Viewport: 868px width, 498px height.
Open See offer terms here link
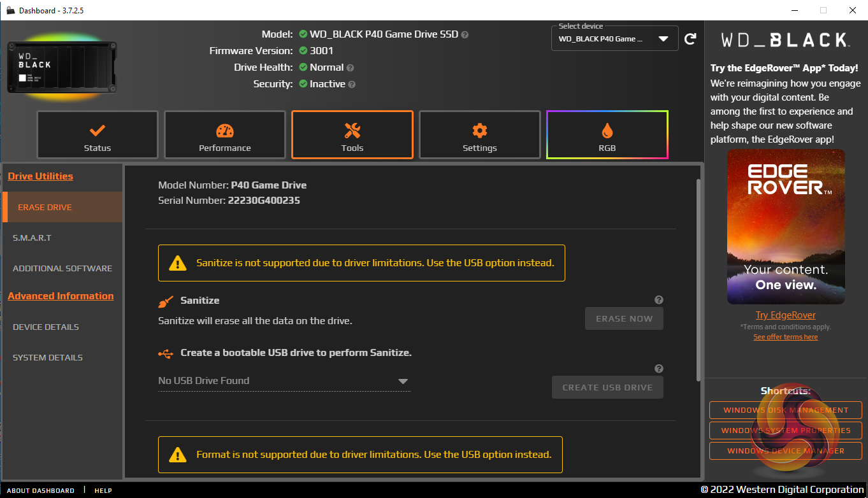785,337
